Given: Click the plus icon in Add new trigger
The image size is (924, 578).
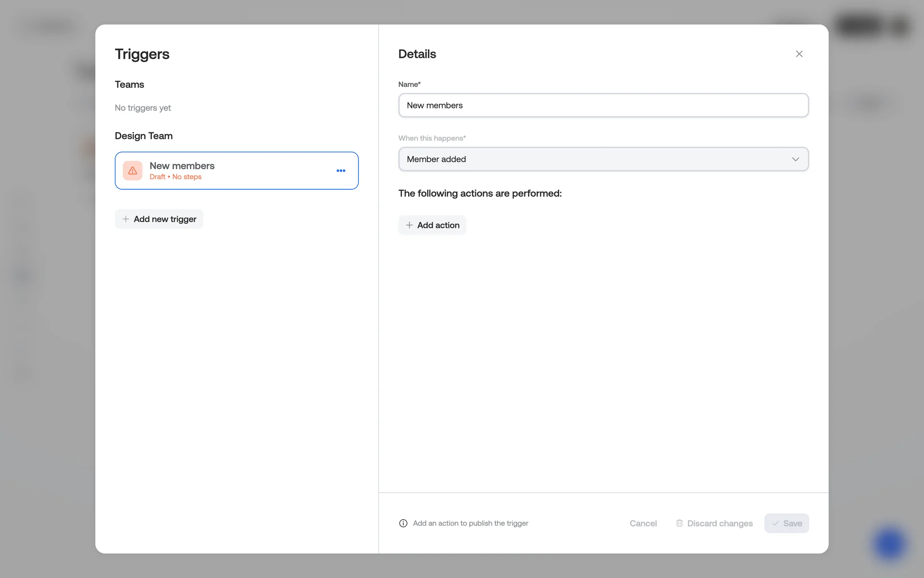Looking at the screenshot, I should pyautogui.click(x=126, y=219).
